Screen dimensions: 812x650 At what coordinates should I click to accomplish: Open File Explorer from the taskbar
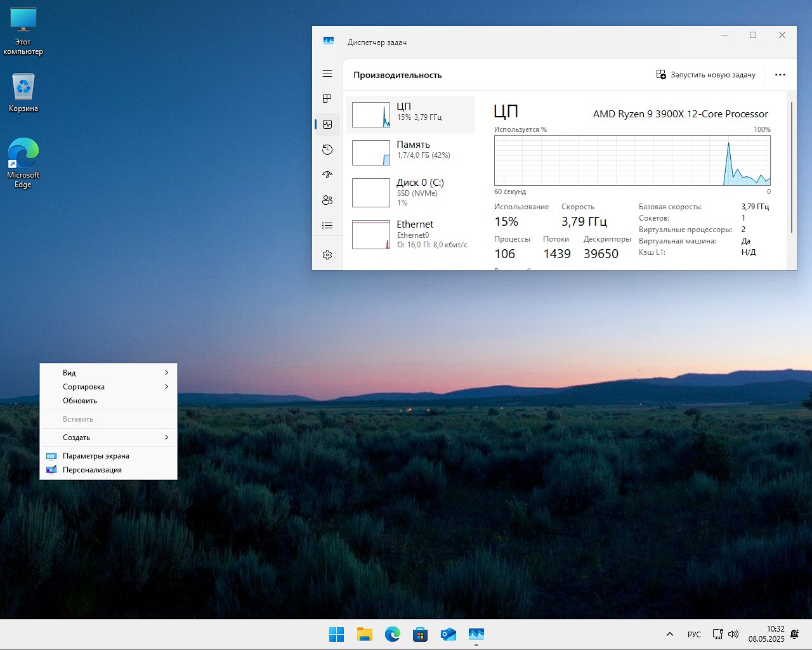pos(364,634)
